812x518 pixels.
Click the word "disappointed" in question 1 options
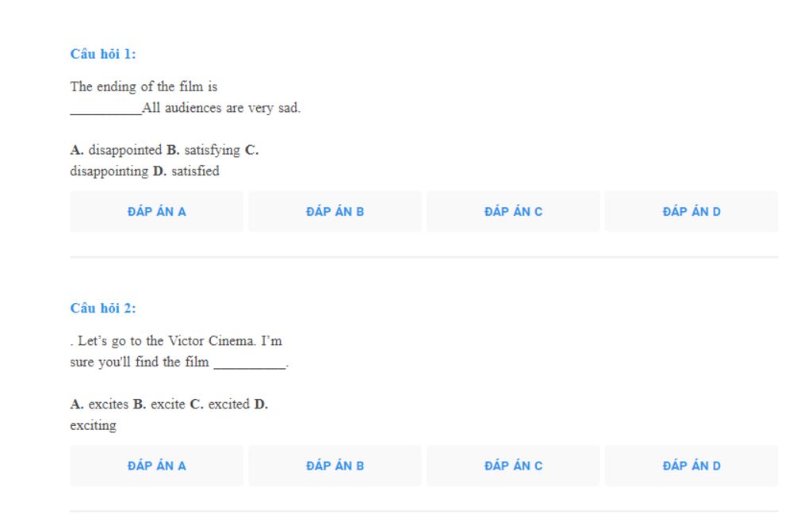(x=125, y=150)
